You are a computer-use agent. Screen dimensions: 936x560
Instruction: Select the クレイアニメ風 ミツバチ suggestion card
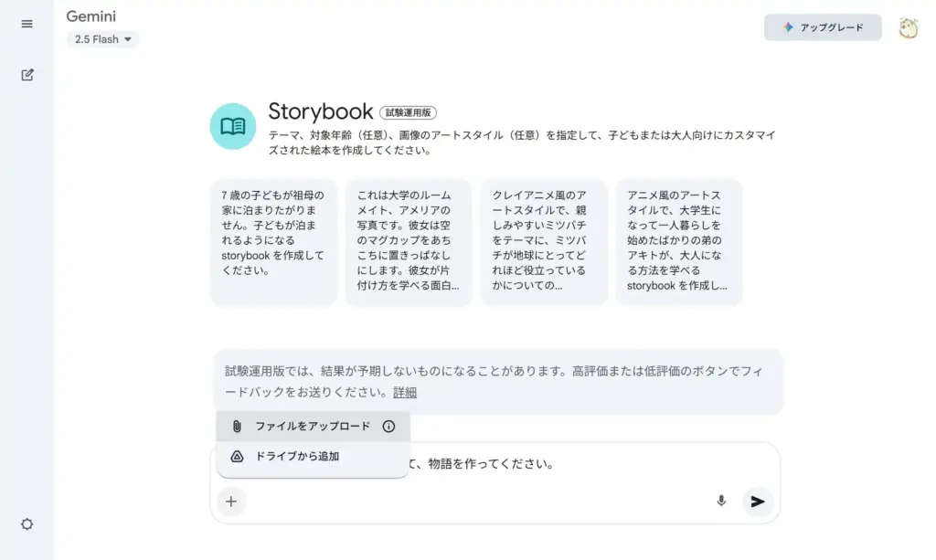point(544,243)
